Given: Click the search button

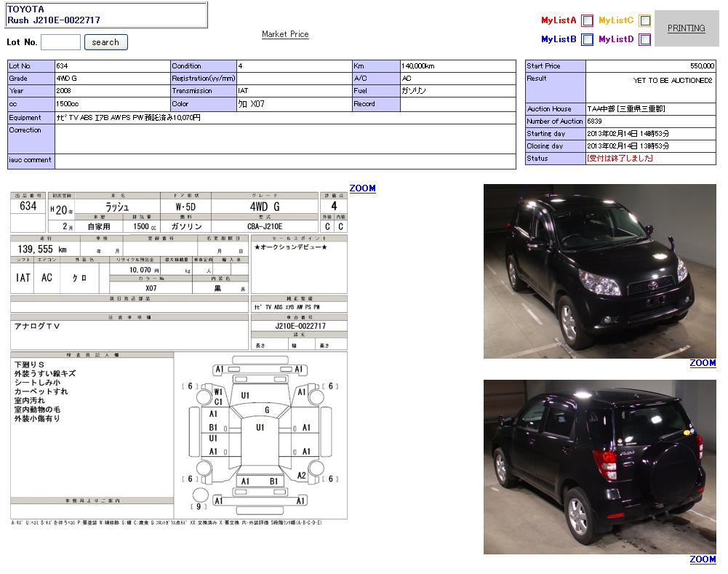Looking at the screenshot, I should [x=105, y=42].
